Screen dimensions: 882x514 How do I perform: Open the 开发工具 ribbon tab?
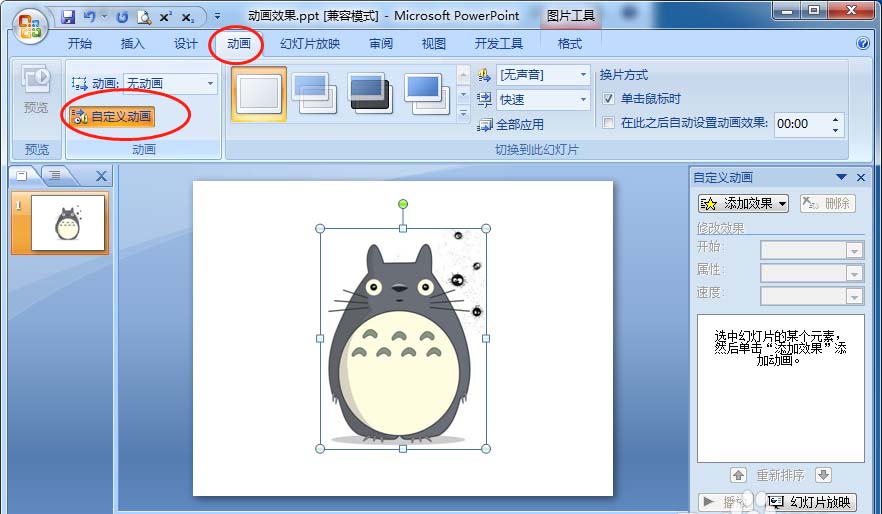[x=498, y=43]
